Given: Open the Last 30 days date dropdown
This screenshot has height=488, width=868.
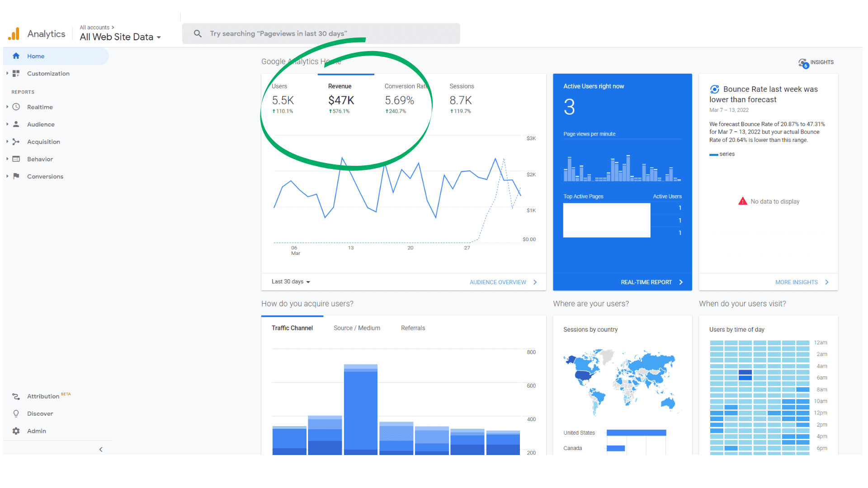Looking at the screenshot, I should pos(291,282).
